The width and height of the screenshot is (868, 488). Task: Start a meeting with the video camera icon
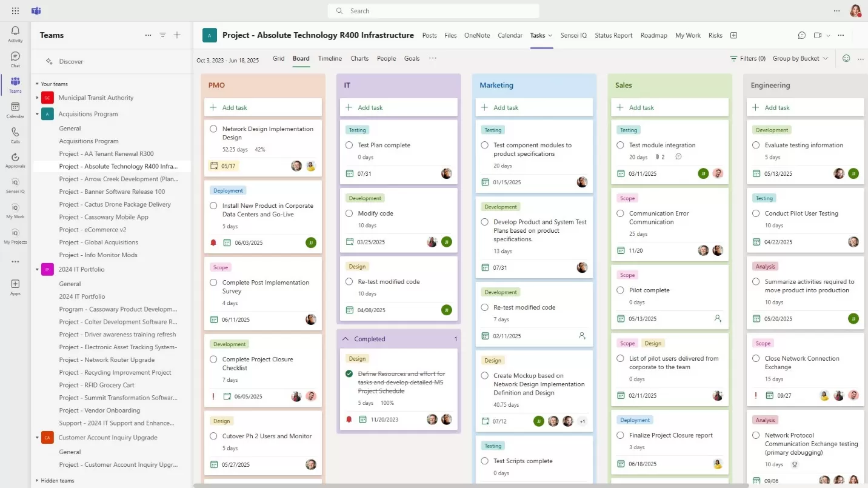(x=818, y=35)
